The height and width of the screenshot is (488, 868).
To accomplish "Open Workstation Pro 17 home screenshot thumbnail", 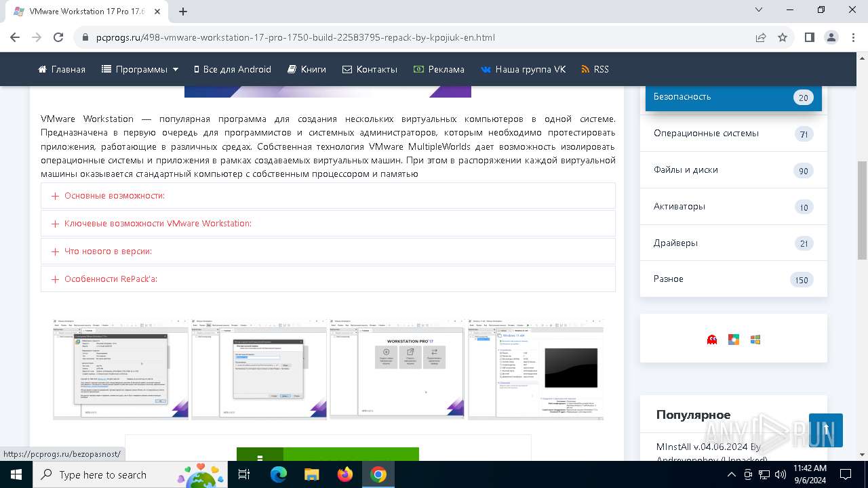I will (397, 369).
